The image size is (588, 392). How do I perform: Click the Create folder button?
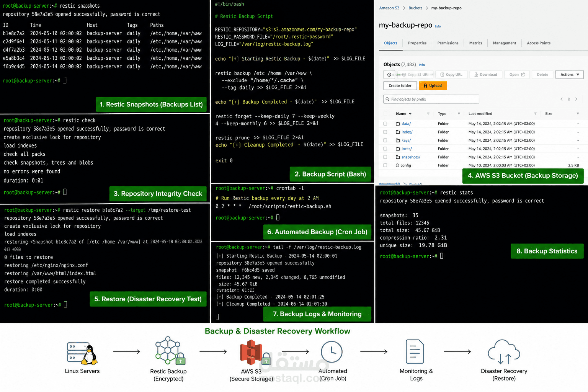(400, 86)
